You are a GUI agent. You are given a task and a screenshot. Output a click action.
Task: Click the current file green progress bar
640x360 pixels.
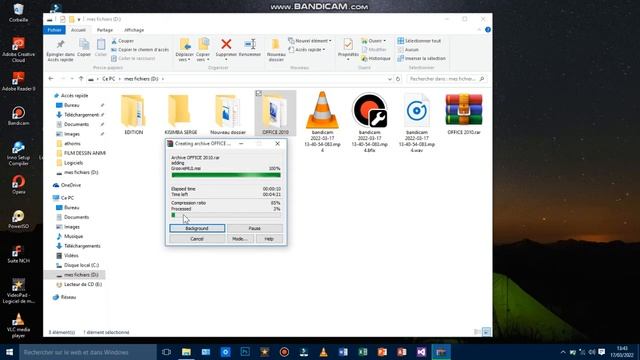click(x=226, y=175)
